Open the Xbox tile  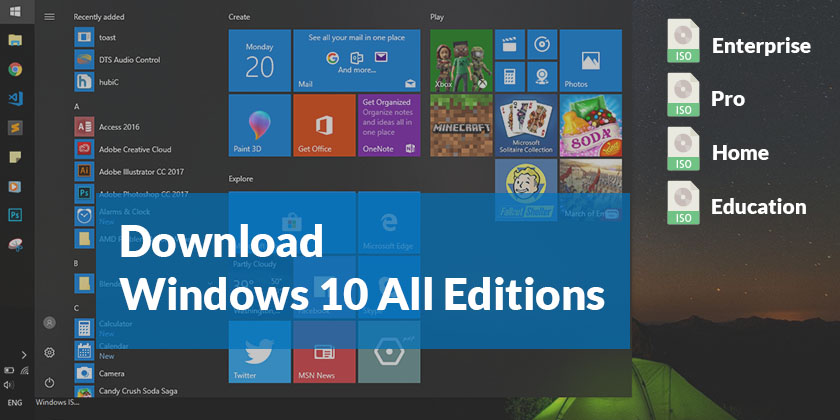tap(461, 61)
